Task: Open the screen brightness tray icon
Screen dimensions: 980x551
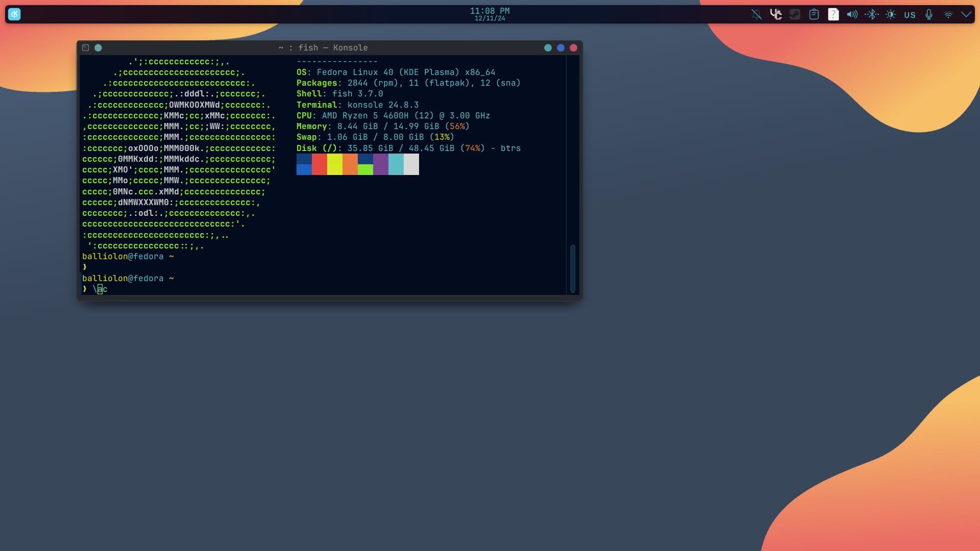Action: (891, 14)
